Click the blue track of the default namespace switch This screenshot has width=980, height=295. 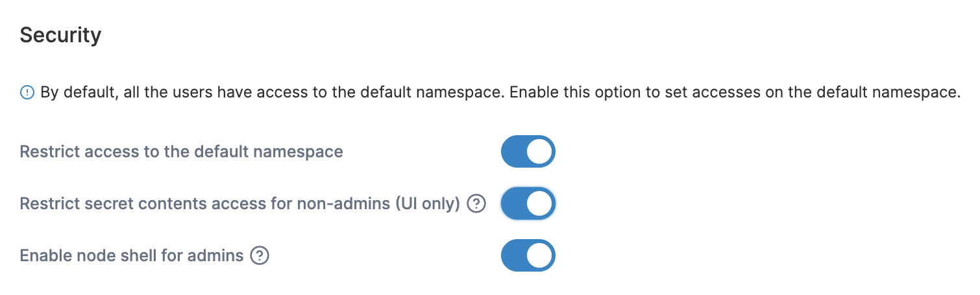[513, 152]
